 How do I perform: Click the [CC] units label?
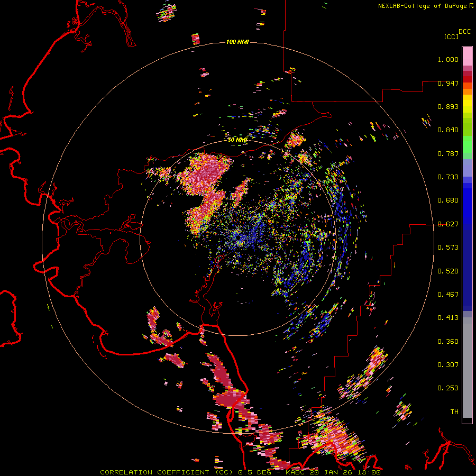(x=451, y=36)
